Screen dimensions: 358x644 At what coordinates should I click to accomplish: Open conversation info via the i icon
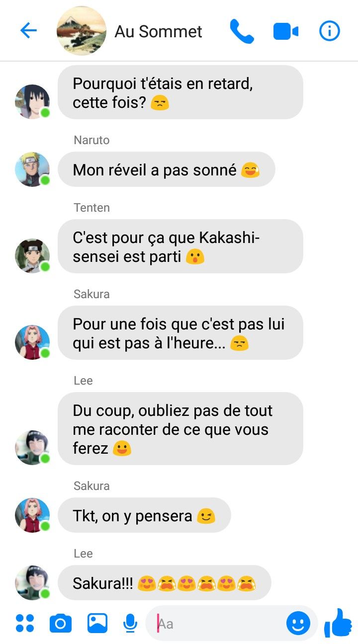point(329,31)
